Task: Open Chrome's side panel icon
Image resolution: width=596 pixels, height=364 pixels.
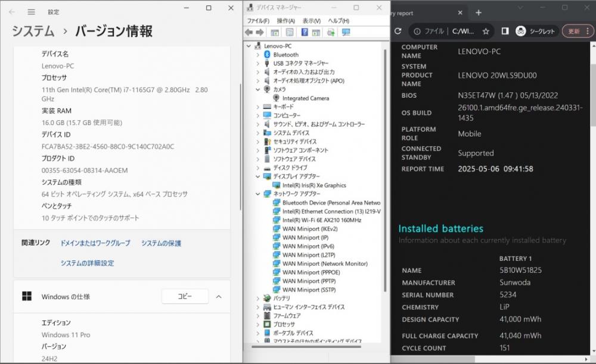Action: (x=505, y=31)
